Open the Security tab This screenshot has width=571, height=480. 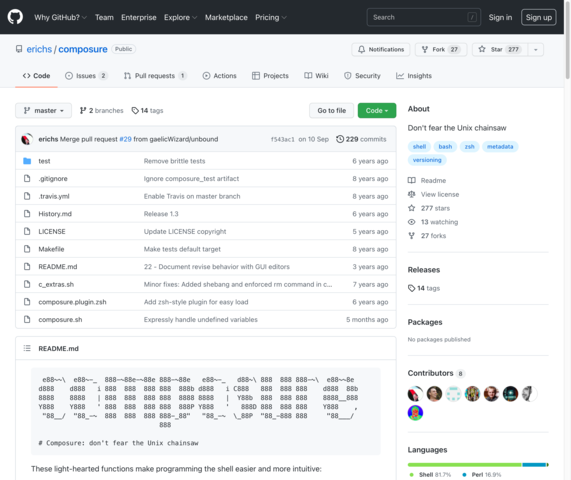click(x=362, y=76)
